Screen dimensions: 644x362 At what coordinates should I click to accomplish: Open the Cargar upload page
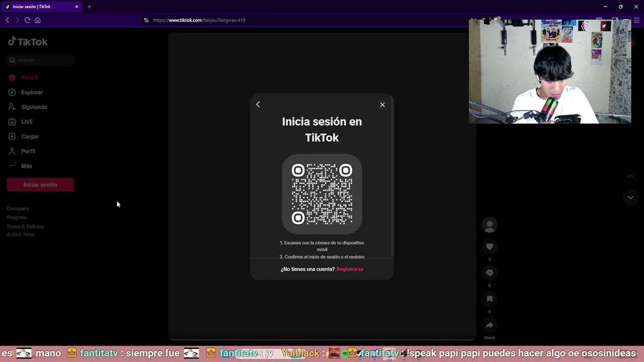coord(30,136)
